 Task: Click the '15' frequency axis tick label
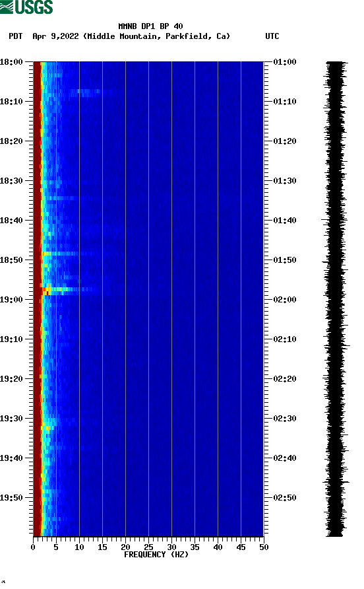[102, 547]
